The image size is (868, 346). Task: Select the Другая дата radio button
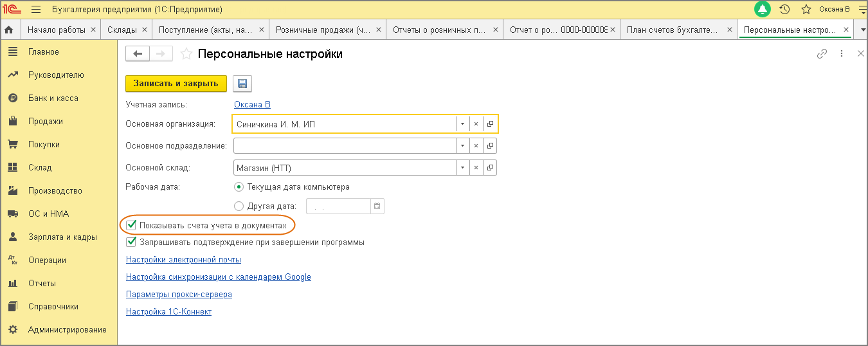coord(239,206)
